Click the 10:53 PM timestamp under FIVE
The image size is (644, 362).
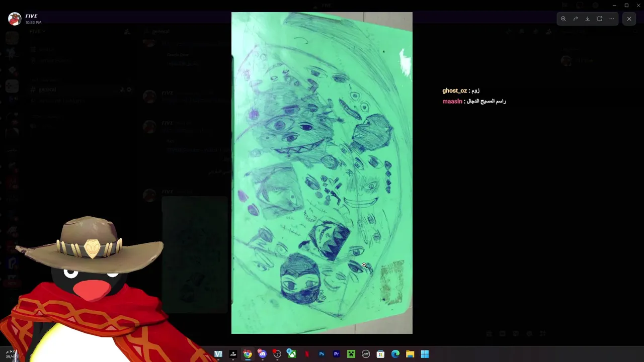(x=33, y=23)
